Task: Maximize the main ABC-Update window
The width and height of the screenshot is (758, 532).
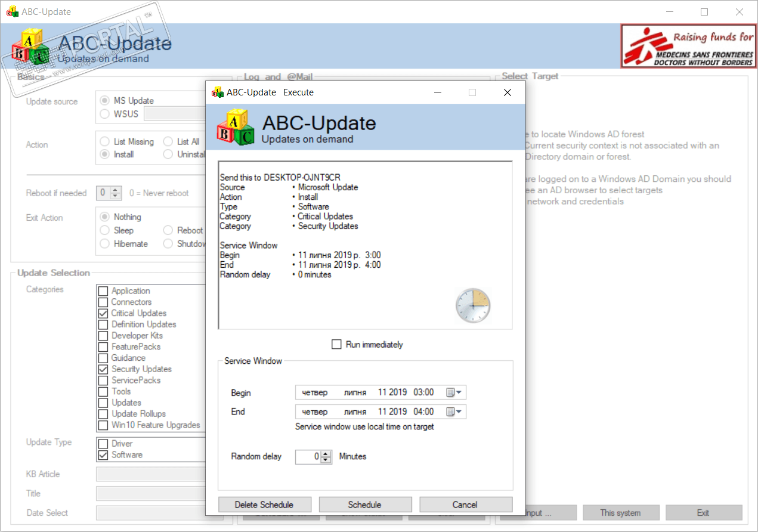Action: [x=704, y=12]
